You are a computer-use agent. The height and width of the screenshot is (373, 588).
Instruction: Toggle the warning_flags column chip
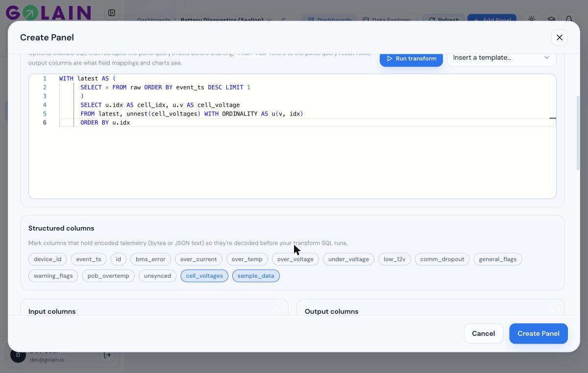pos(53,276)
